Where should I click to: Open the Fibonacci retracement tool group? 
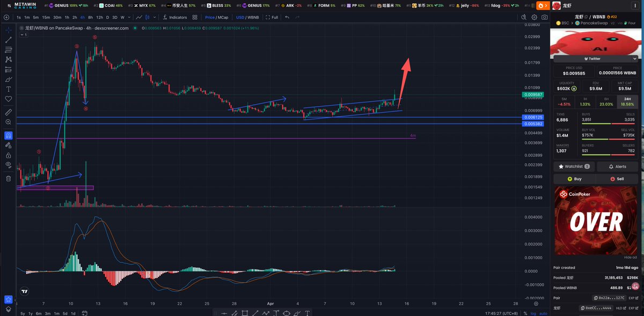click(x=9, y=49)
